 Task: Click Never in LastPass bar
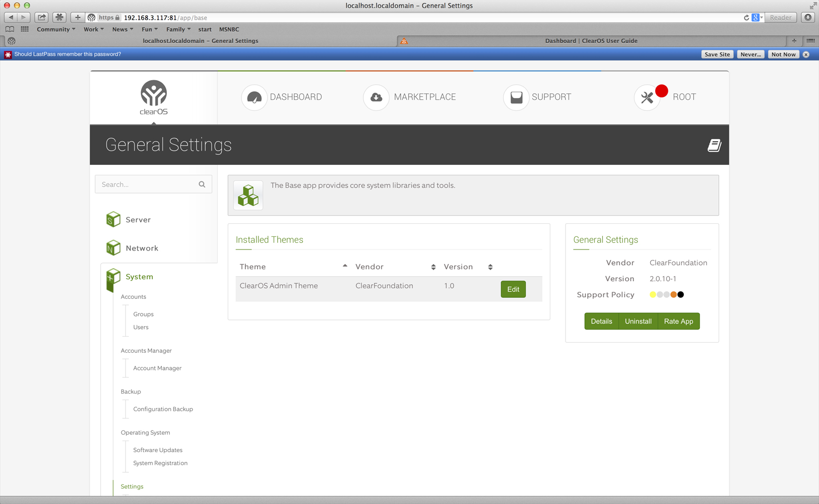tap(750, 54)
